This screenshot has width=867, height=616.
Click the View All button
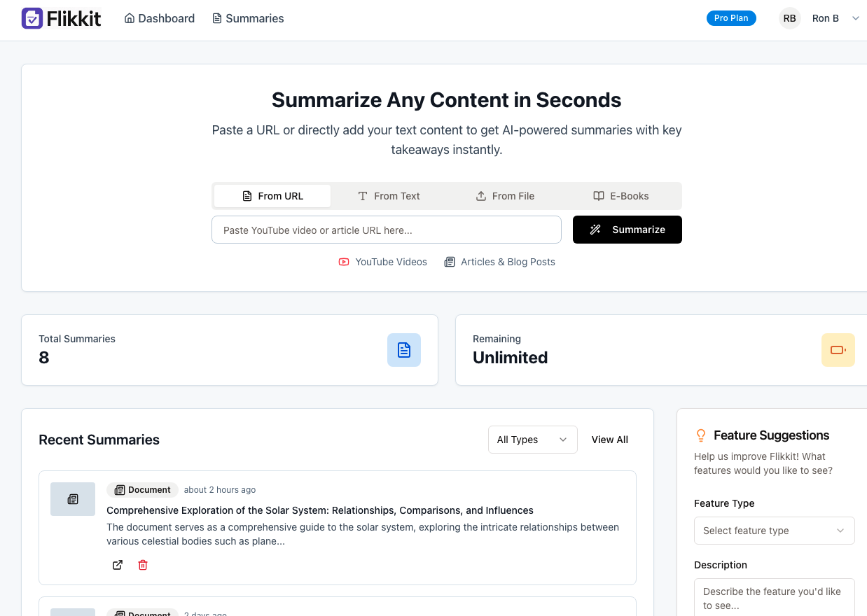(x=610, y=440)
